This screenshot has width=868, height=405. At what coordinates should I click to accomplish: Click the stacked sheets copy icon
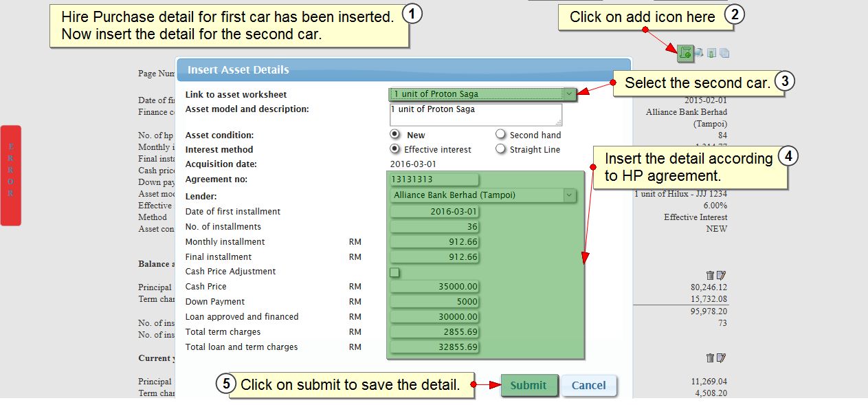pos(724,53)
